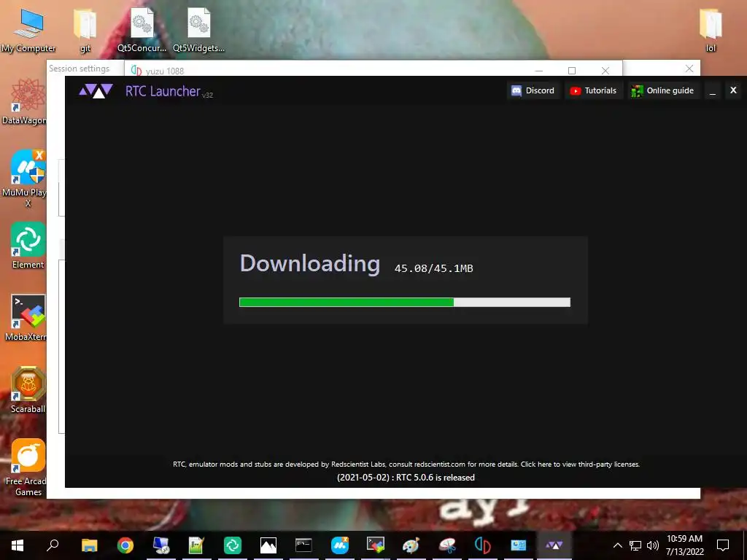Click 'Click here to view third-party licenses'
Screen dimensions: 747x560
tap(580, 464)
